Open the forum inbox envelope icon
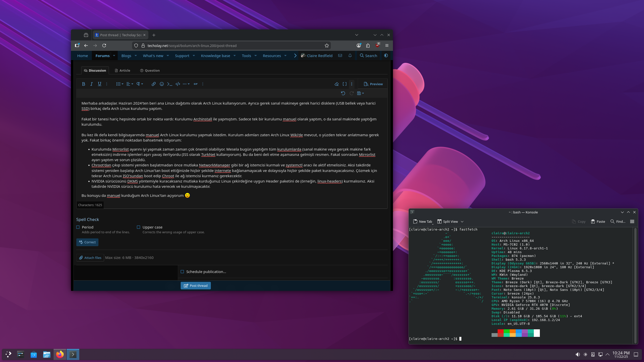The image size is (644, 362). pyautogui.click(x=340, y=56)
